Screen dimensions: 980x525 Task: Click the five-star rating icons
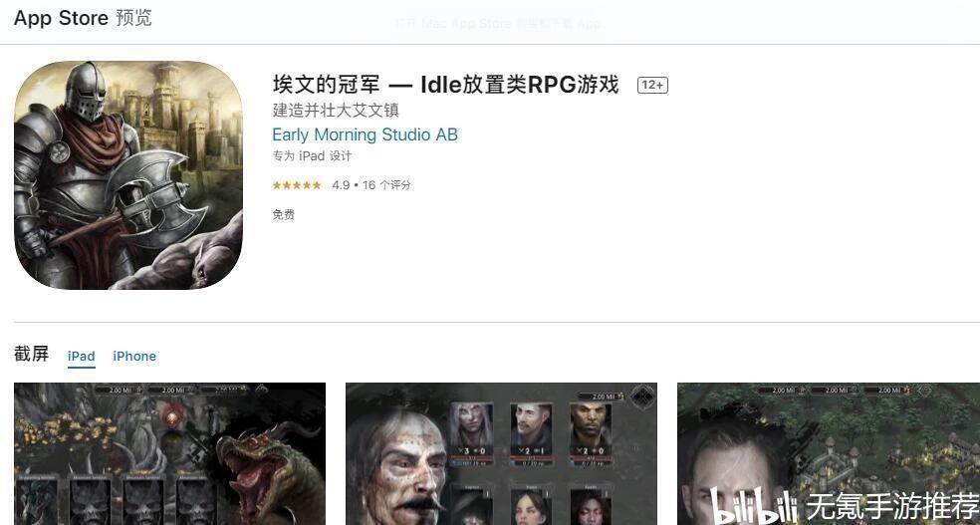pos(297,185)
